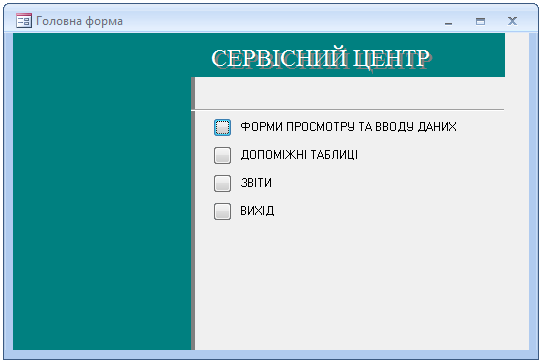
Task: Select the ДОПОМІЖНІ ТАБЛИЦІ label text
Action: [299, 154]
